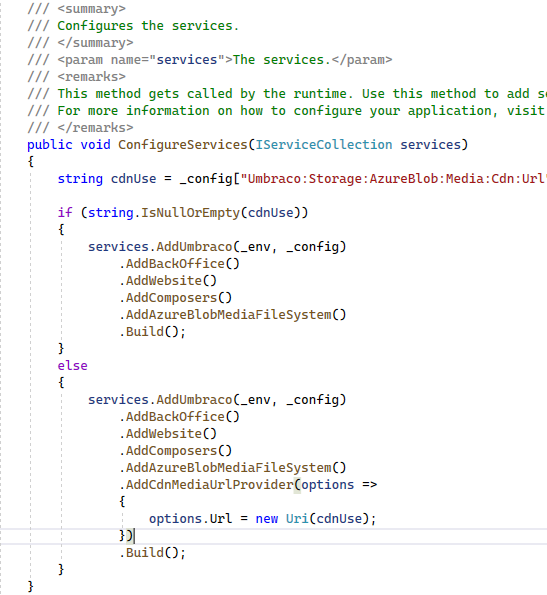
Task: Click the else keyword
Action: click(72, 365)
